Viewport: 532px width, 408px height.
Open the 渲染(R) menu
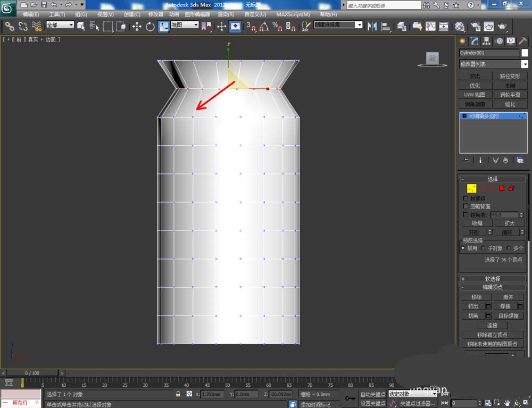tap(226, 14)
